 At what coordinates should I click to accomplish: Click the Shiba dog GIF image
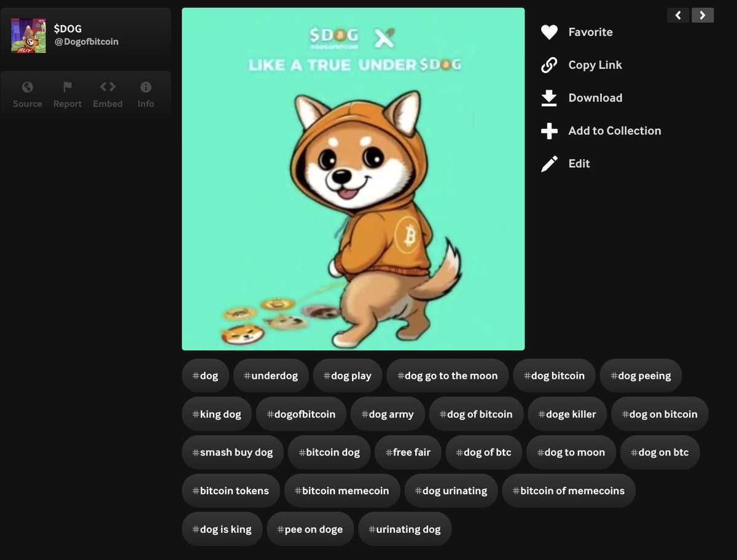[353, 179]
